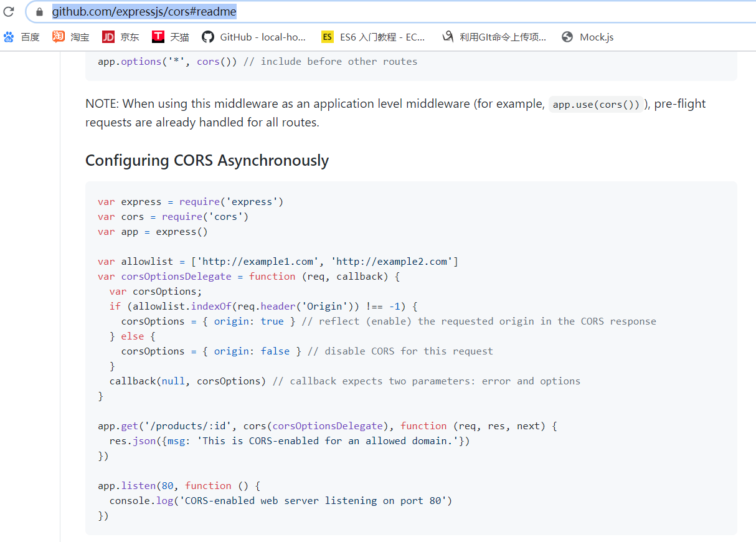Open the 百度 bookmark

[x=22, y=37]
